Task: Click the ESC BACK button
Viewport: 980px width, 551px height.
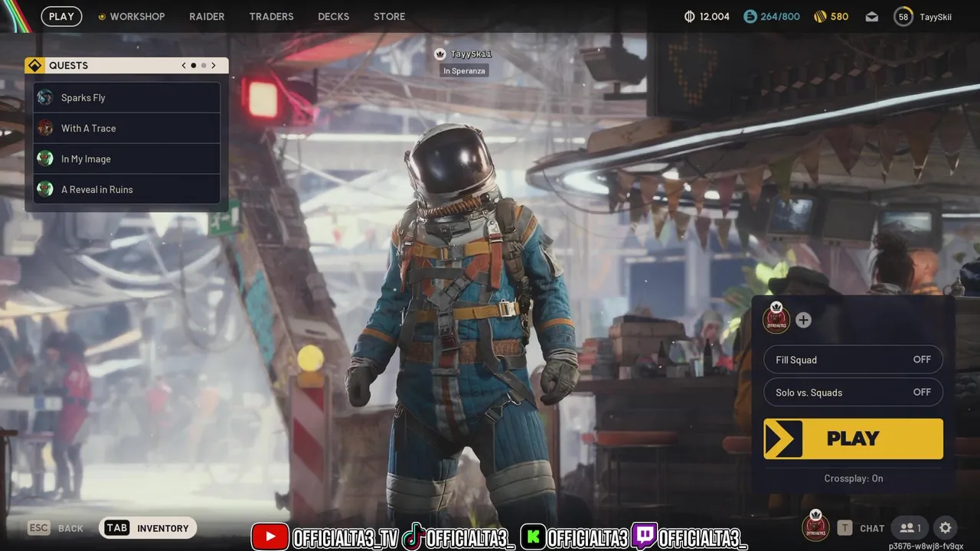Action: (56, 528)
